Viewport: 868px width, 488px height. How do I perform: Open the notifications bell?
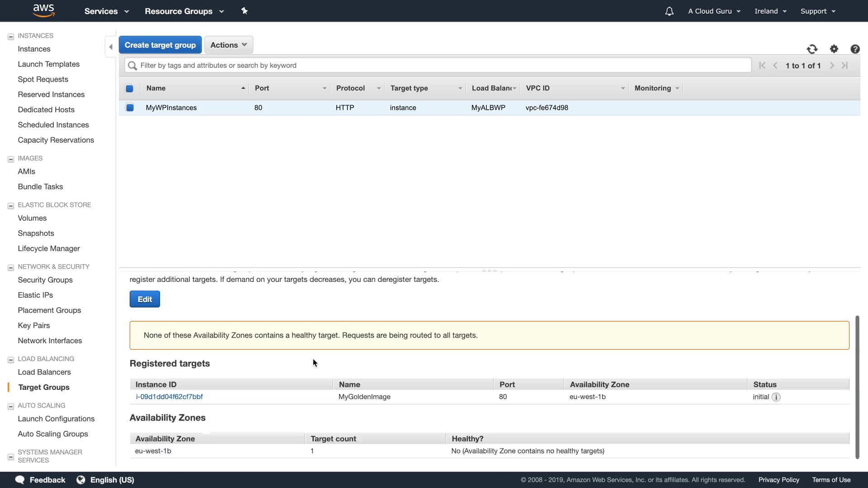click(669, 11)
